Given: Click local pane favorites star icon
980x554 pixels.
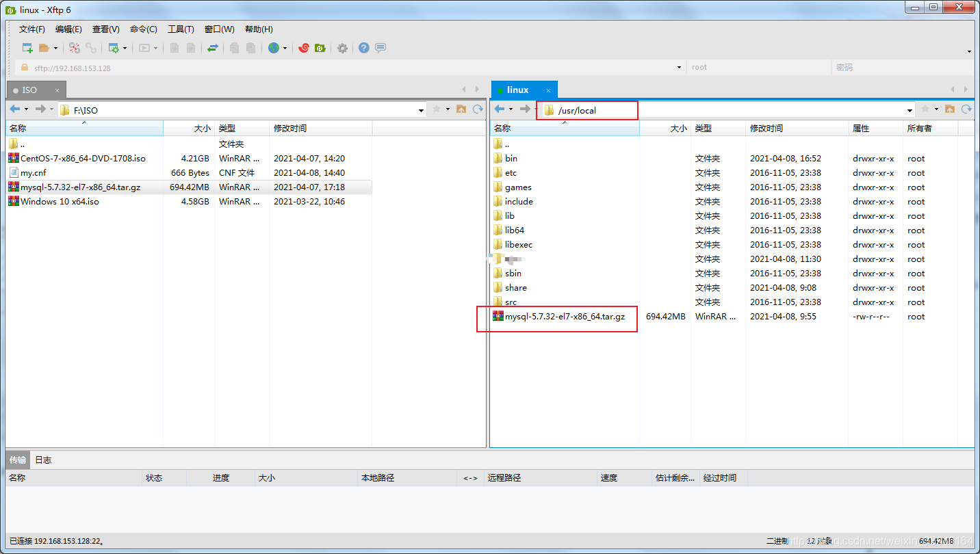Looking at the screenshot, I should (437, 109).
